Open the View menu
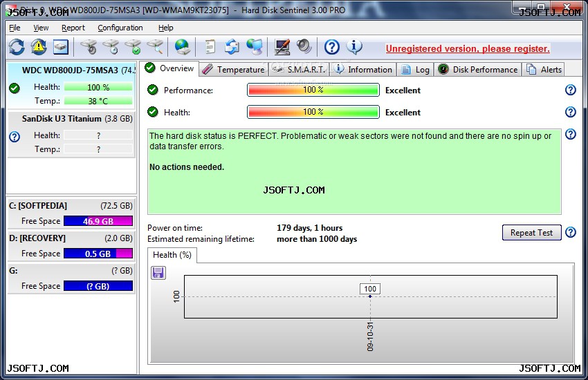This screenshot has height=380, width=588. [41, 28]
